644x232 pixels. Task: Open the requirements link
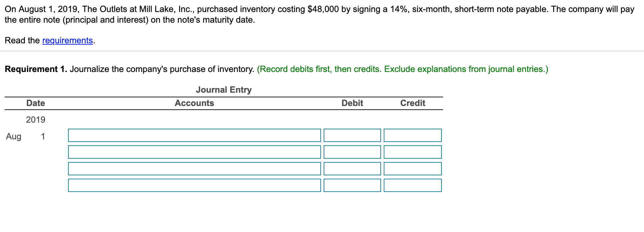click(x=67, y=40)
